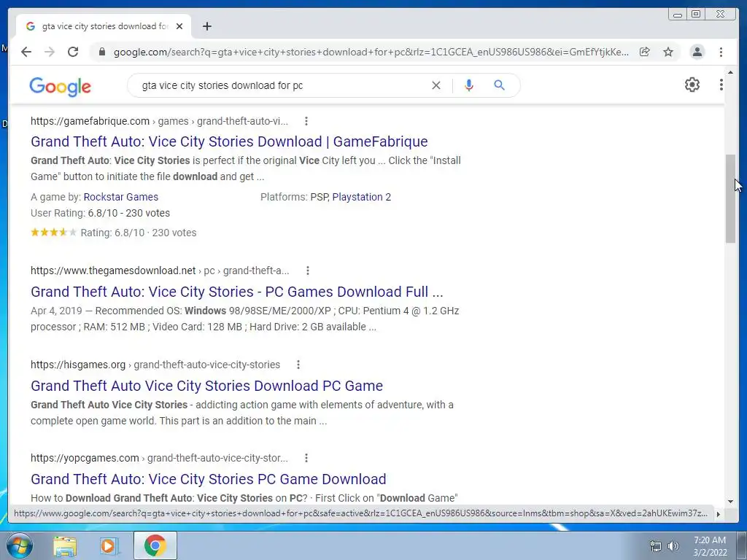Click Chrome taskbar button
Screen dimensions: 747x560
tap(155, 545)
